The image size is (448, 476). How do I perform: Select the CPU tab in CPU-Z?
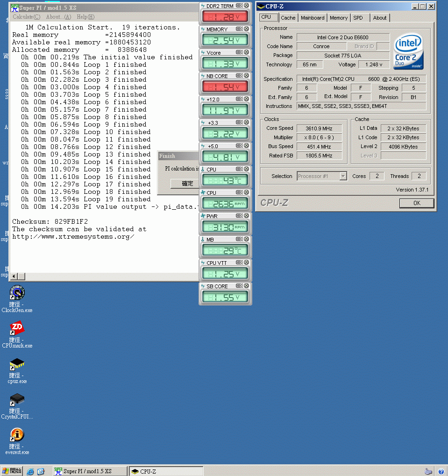(269, 17)
